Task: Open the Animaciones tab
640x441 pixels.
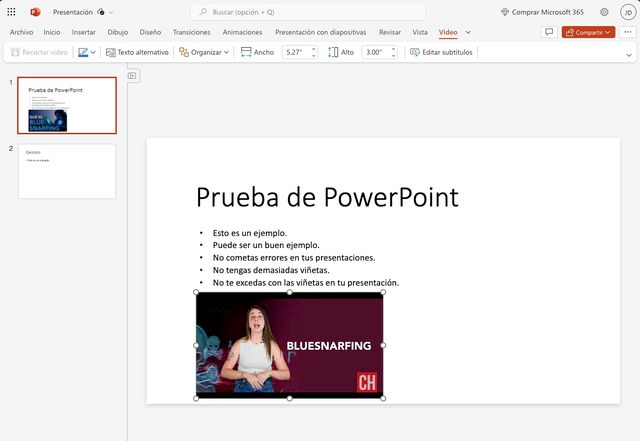Action: 242,32
